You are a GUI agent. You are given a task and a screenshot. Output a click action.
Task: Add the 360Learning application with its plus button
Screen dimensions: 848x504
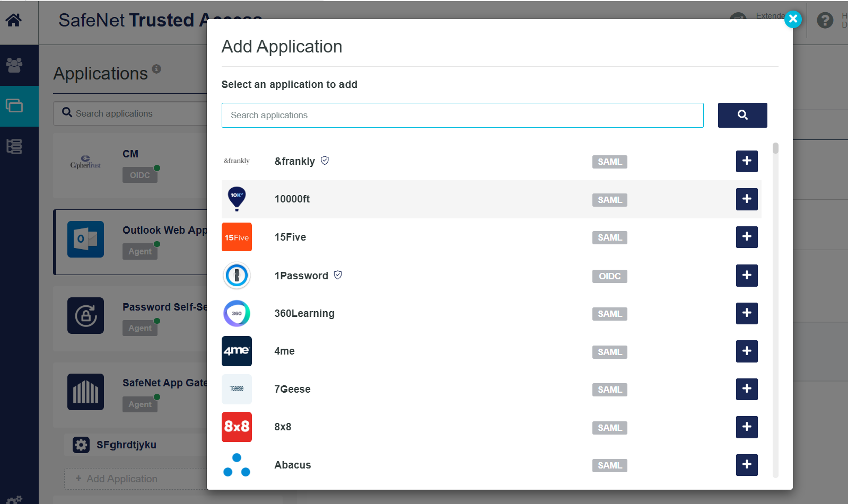point(747,313)
